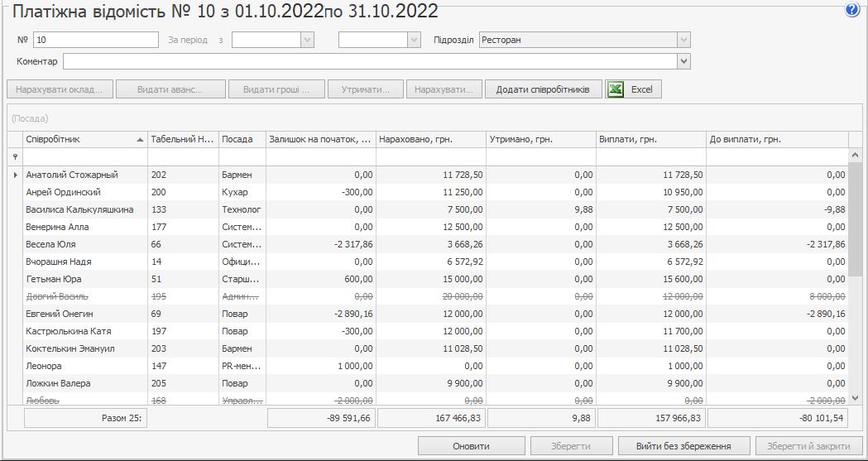This screenshot has width=868, height=461.
Task: Expand the Коментар field dropdown arrow
Action: coord(683,61)
